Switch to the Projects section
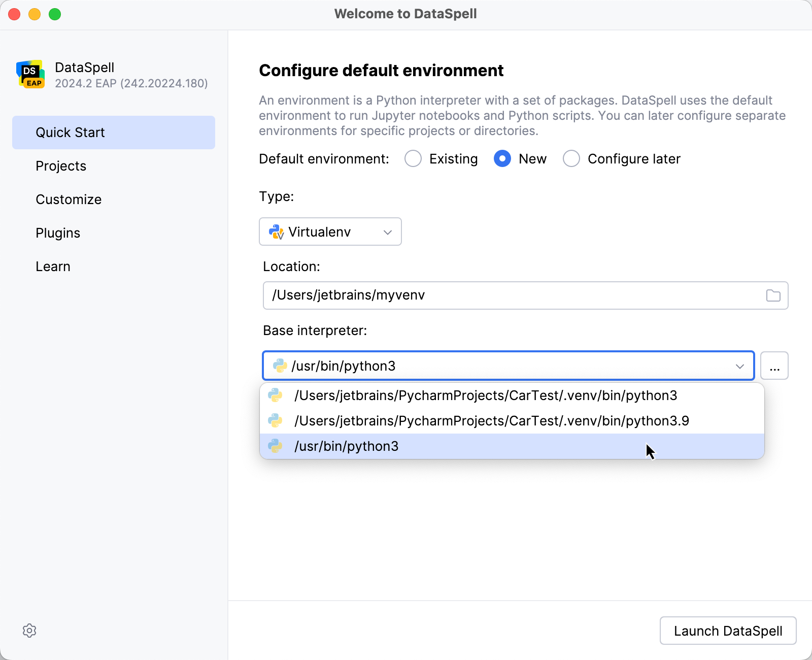The height and width of the screenshot is (660, 812). pyautogui.click(x=61, y=166)
